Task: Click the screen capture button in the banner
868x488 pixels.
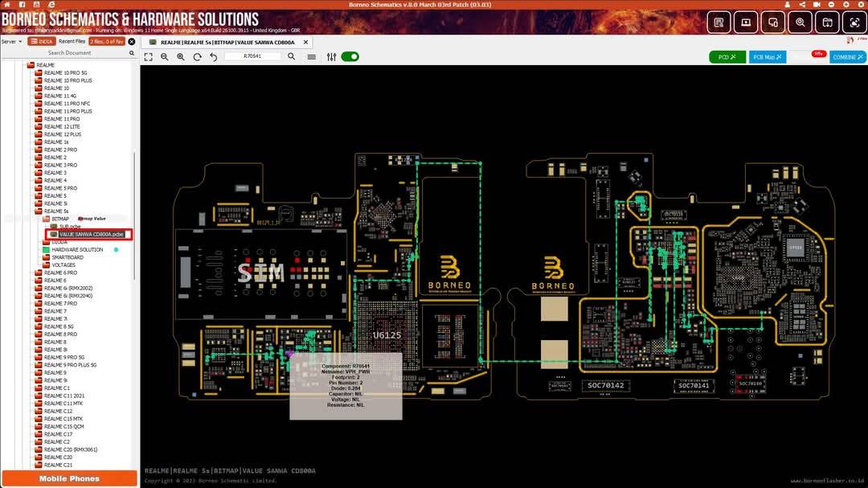Action: 854,23
